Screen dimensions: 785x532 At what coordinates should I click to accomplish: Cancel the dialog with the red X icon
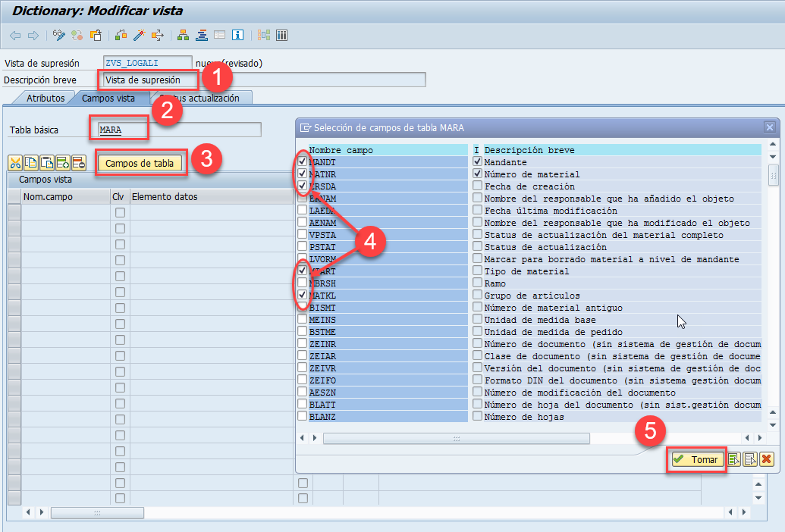point(767,459)
